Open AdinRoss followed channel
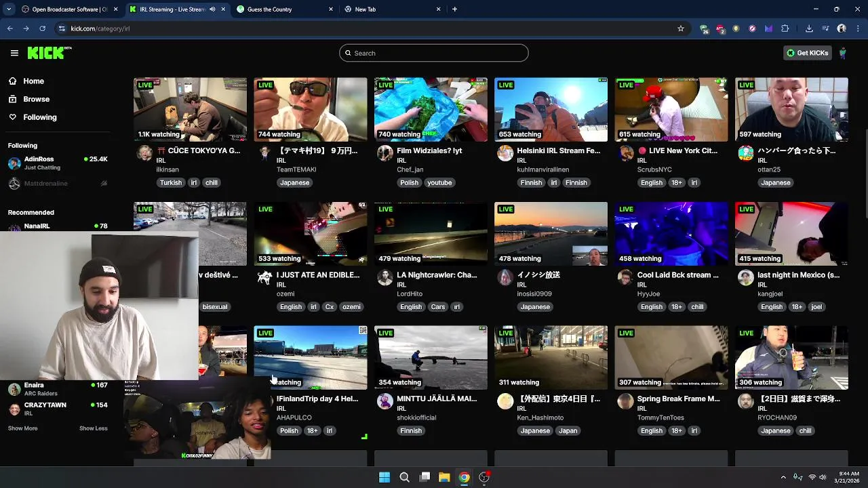 [58, 163]
